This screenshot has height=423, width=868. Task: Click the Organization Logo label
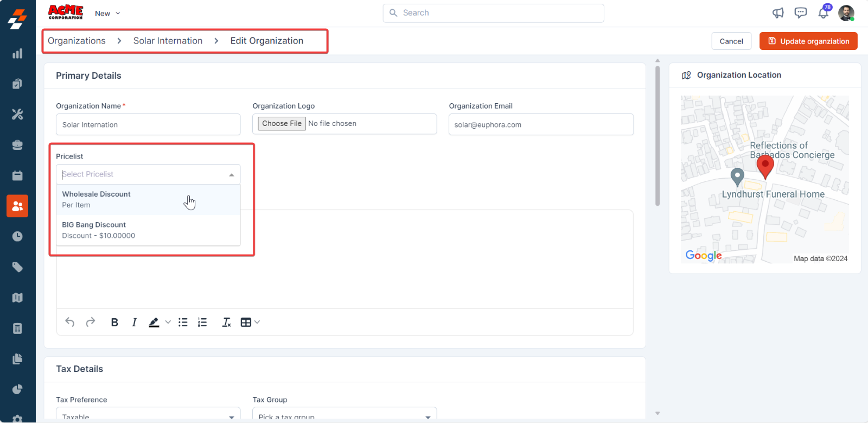(x=284, y=106)
